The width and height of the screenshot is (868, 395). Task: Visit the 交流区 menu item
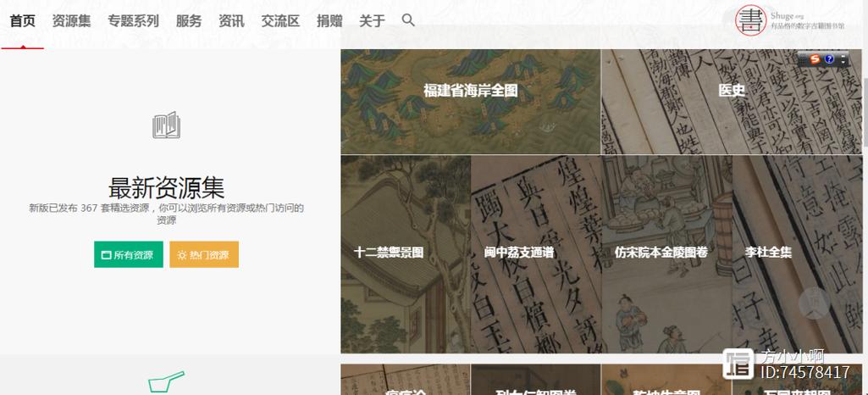tap(280, 21)
